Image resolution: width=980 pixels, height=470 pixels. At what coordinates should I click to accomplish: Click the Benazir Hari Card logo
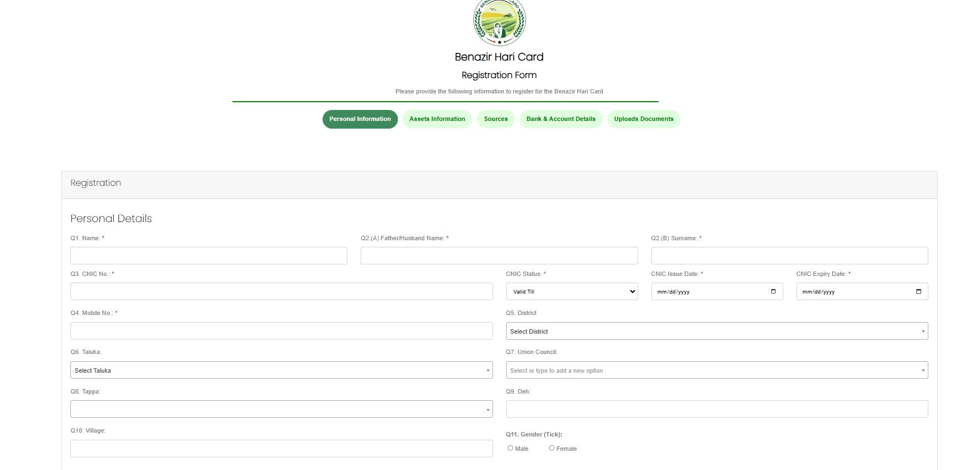tap(499, 22)
